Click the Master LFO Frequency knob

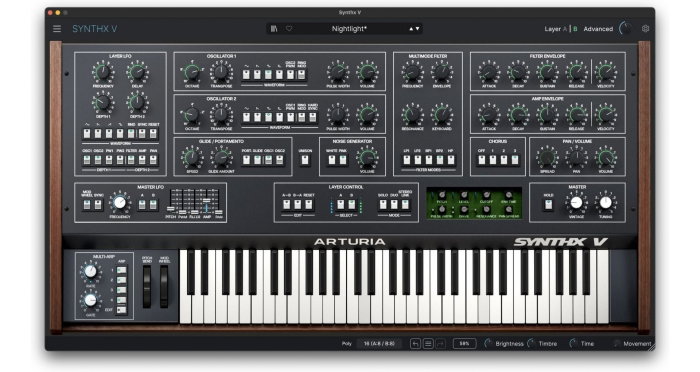120,202
